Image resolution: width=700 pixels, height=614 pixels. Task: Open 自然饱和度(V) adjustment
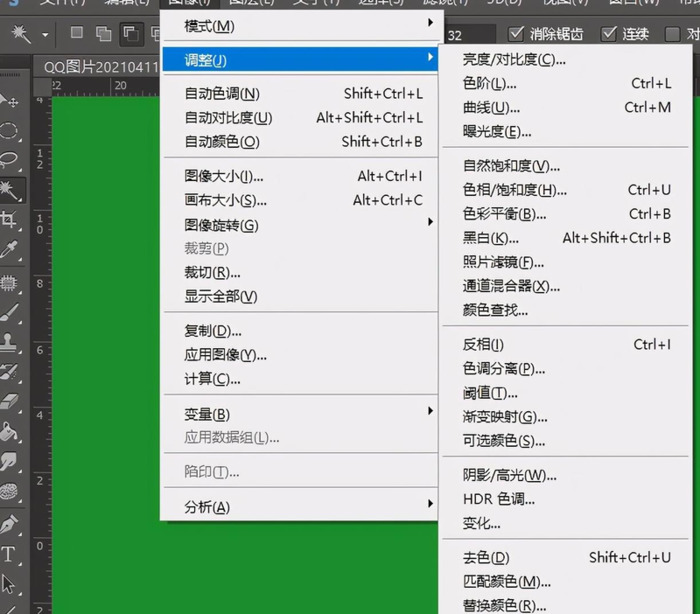point(565,166)
